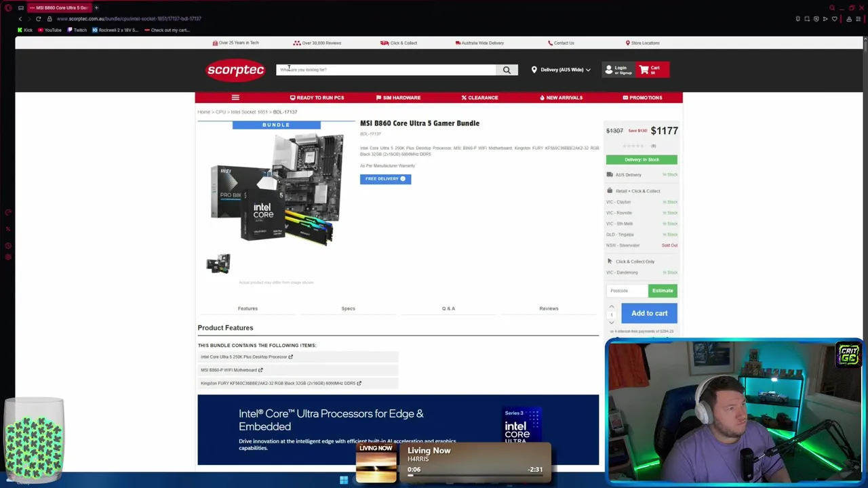Reload the page with the refresh icon
The image size is (868, 488).
39,19
